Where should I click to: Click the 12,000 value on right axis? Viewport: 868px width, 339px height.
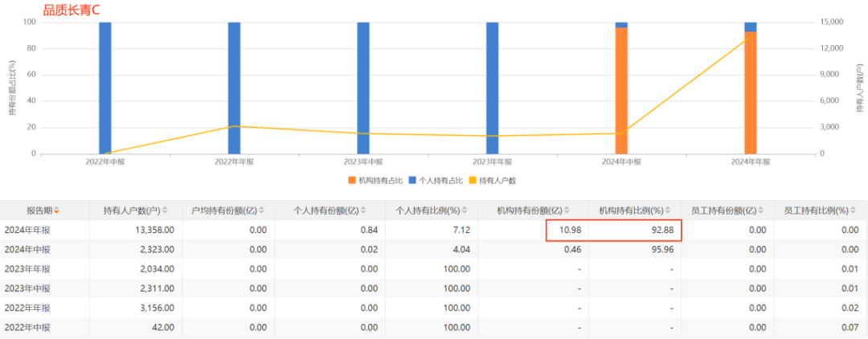831,48
